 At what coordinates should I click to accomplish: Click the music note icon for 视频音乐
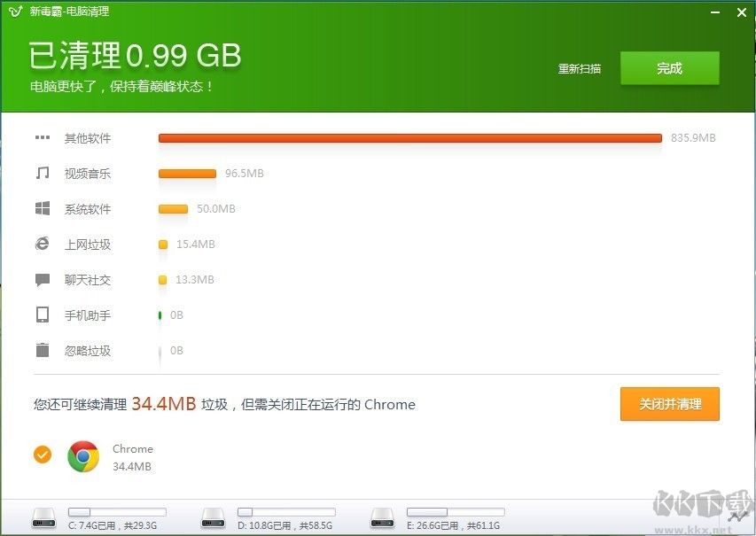pos(43,174)
